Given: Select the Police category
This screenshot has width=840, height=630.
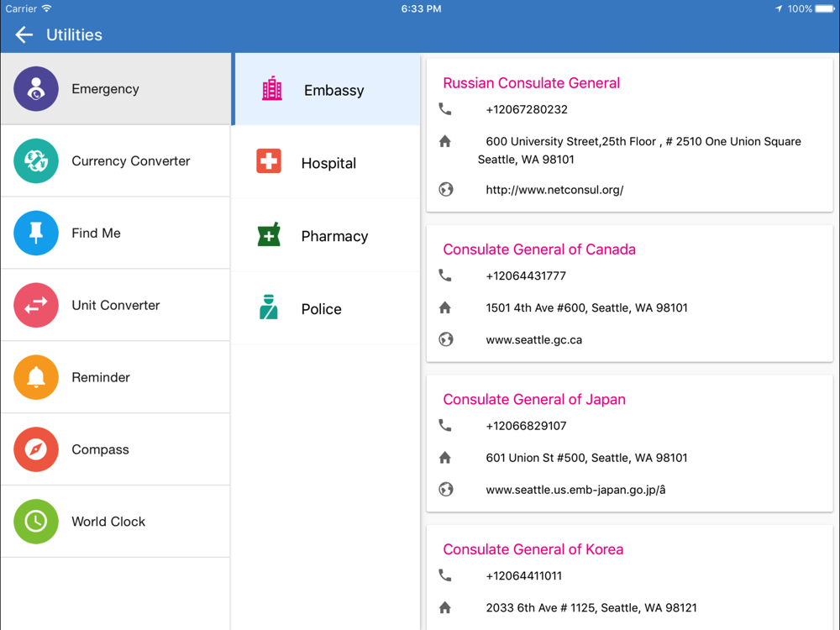Looking at the screenshot, I should click(x=327, y=308).
